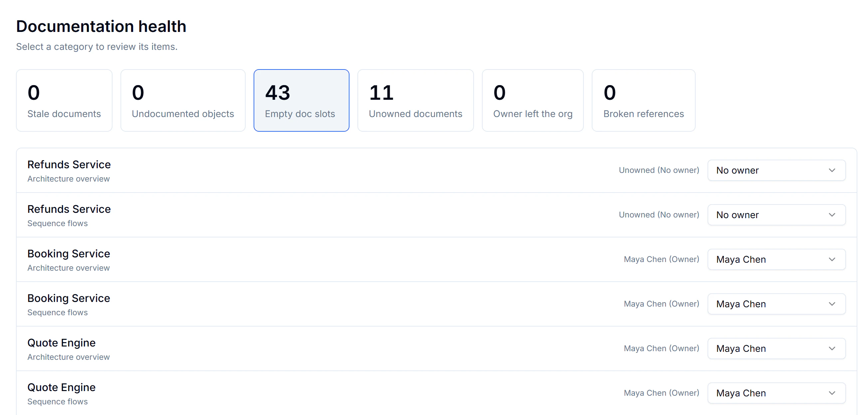Viewport: 868px width, 415px height.
Task: Open the Broken references category
Action: pos(644,100)
